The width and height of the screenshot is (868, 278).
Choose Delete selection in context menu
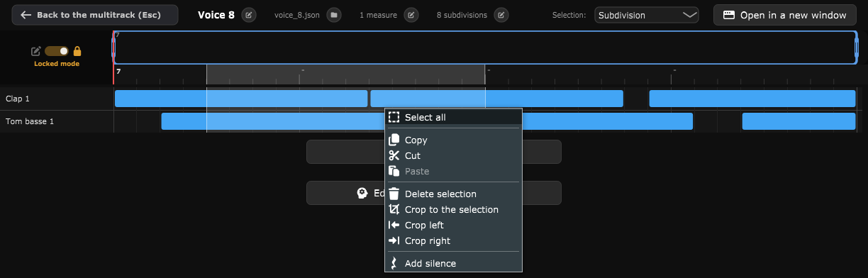coord(453,194)
